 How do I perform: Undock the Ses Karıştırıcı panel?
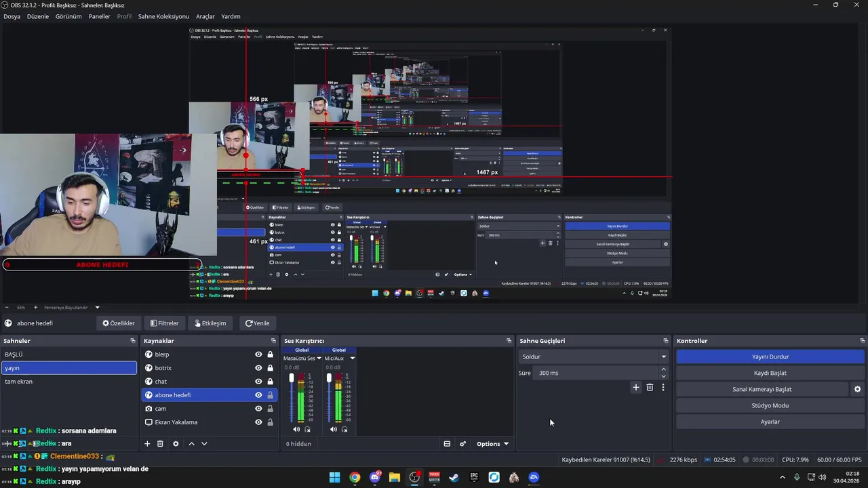pos(509,341)
